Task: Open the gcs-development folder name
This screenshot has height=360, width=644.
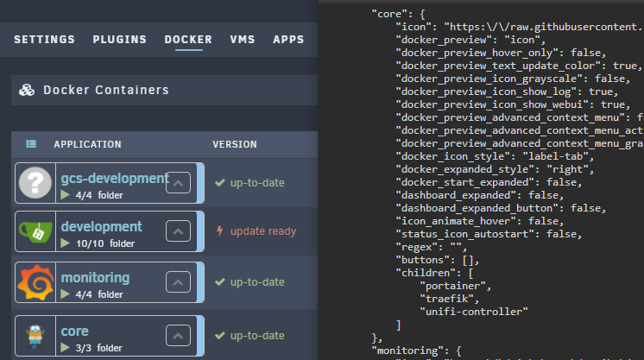Action: tap(115, 179)
